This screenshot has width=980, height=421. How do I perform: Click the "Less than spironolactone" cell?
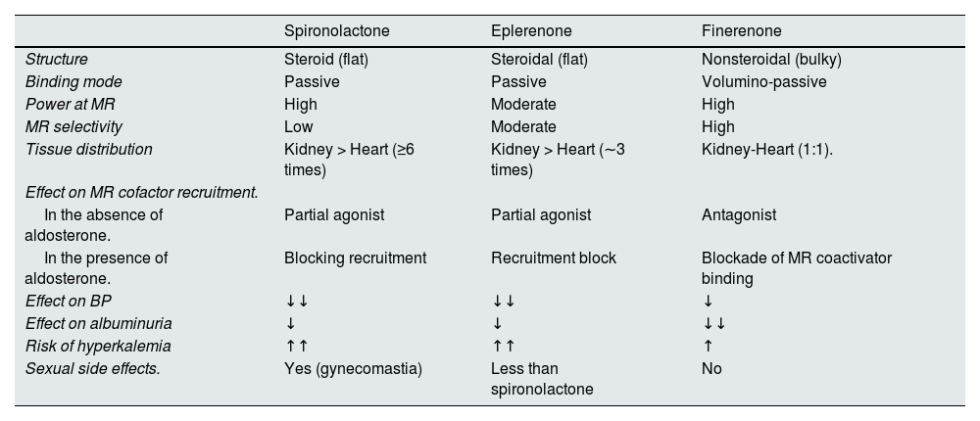click(x=542, y=378)
